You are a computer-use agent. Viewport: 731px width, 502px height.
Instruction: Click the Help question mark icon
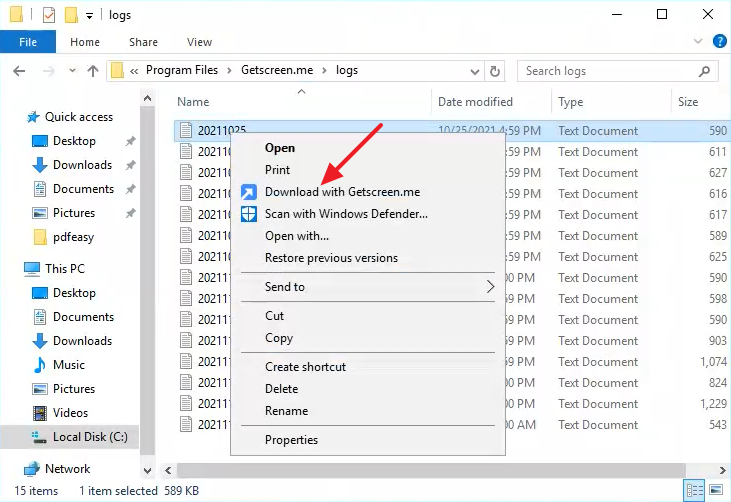tap(718, 42)
